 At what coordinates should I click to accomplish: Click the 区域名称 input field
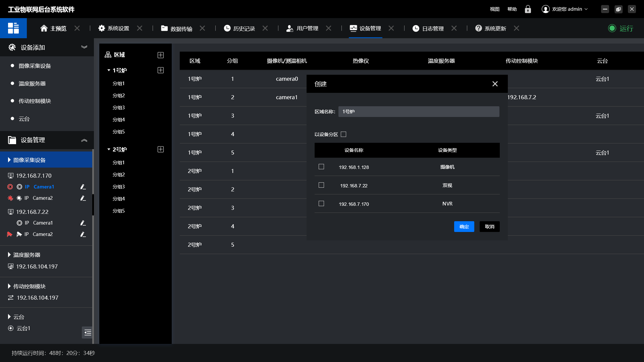(419, 112)
